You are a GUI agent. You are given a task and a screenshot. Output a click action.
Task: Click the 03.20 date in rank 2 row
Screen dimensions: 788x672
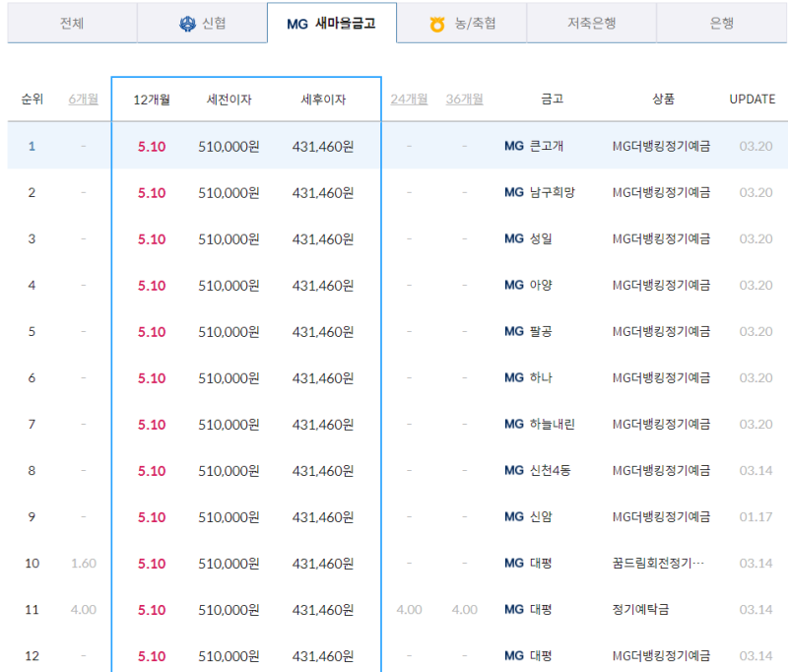click(x=755, y=192)
